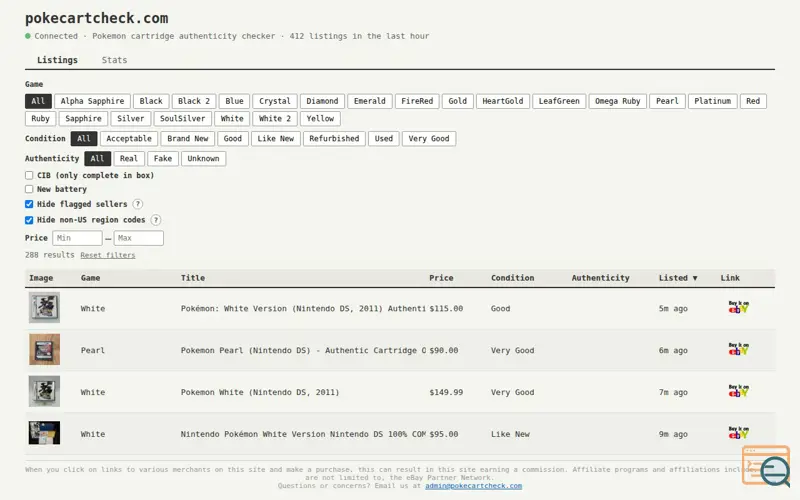
Task: Filter games by Black 2
Action: [x=194, y=101]
